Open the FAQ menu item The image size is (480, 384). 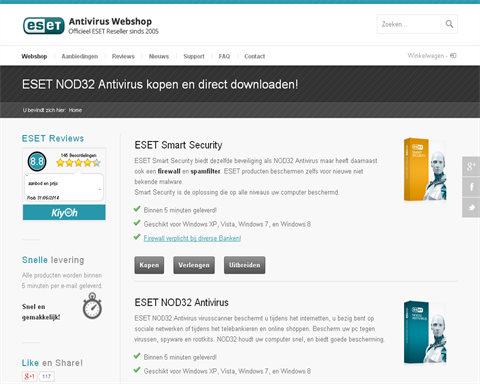click(x=224, y=56)
